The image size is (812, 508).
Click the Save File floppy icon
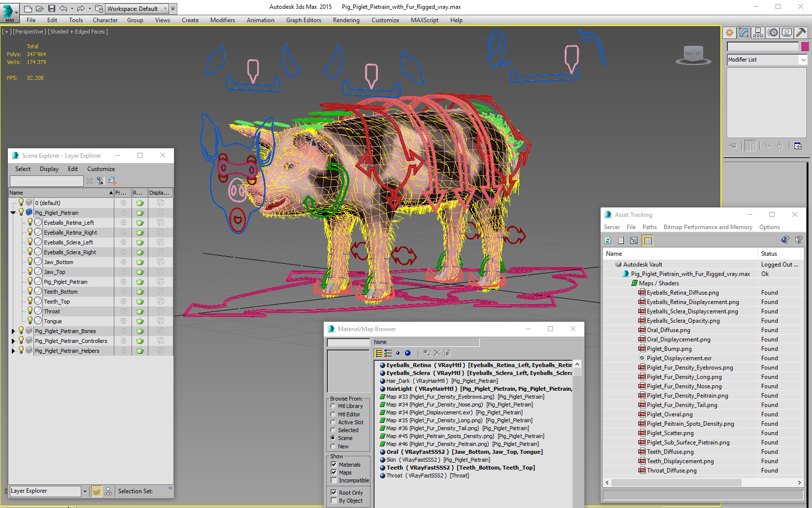click(x=52, y=8)
